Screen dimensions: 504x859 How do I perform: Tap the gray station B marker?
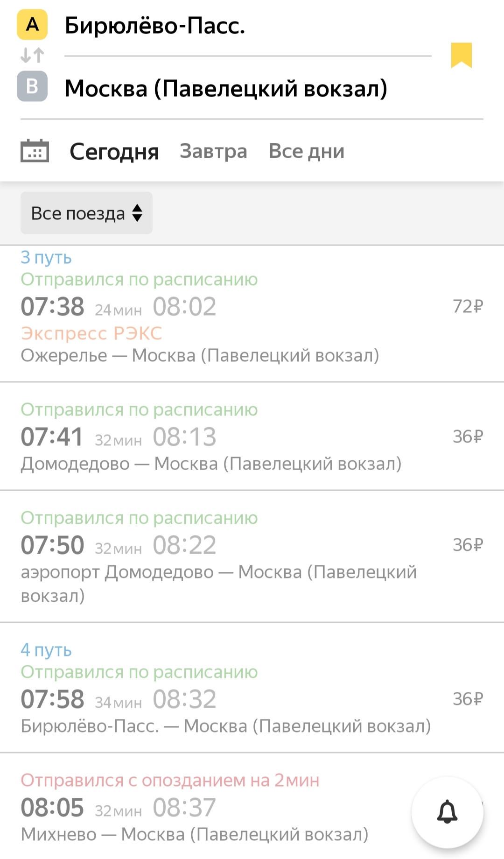tap(32, 86)
